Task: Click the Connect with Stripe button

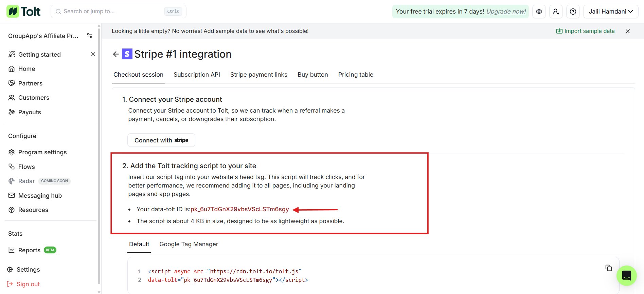Action: coord(161,140)
